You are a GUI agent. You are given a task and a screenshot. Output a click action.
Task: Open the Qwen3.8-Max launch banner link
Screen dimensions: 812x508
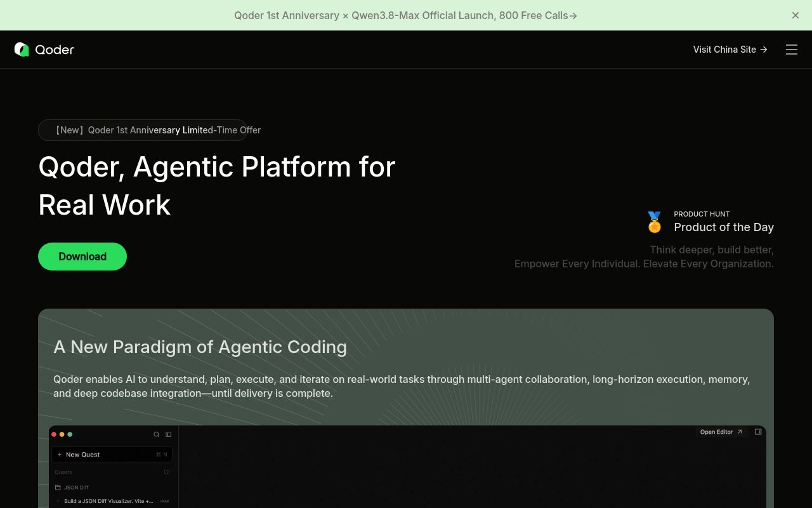[x=406, y=15]
